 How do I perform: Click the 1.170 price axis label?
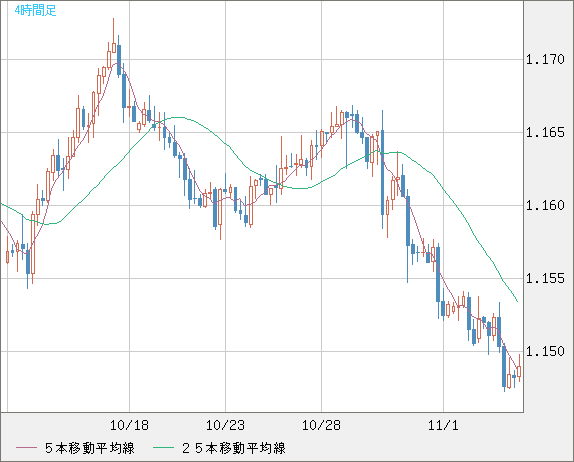[545, 59]
